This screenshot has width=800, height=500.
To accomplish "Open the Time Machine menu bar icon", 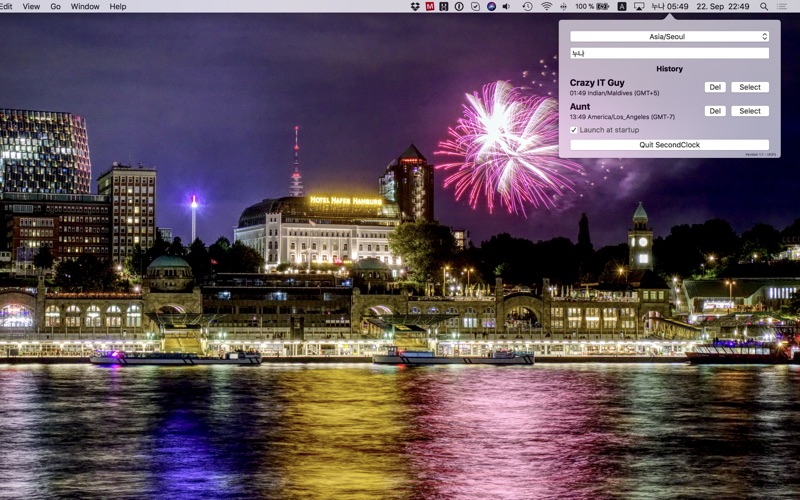I will click(x=527, y=6).
